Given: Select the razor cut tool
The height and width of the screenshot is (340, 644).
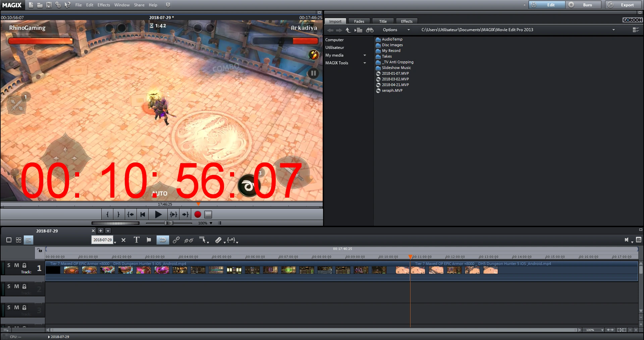Looking at the screenshot, I should click(x=218, y=240).
